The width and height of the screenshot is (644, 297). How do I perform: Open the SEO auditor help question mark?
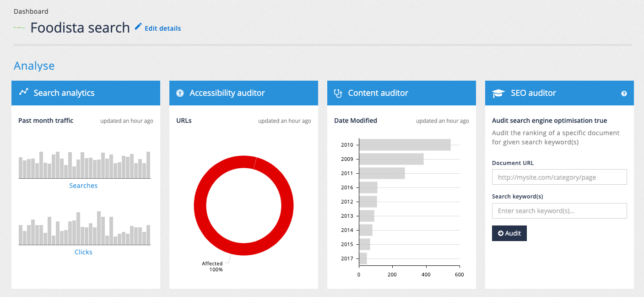[624, 93]
